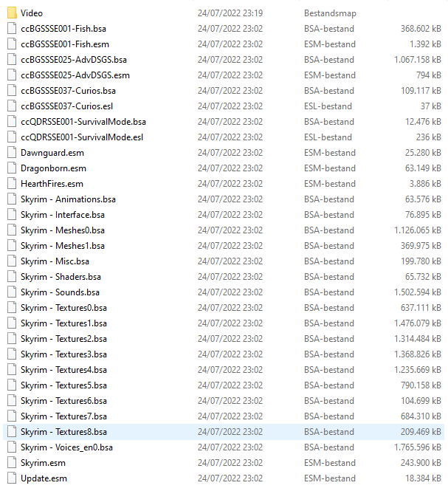The image size is (448, 491).
Task: Select file name Skyrim - Textures4.bsa
Action: (x=64, y=369)
